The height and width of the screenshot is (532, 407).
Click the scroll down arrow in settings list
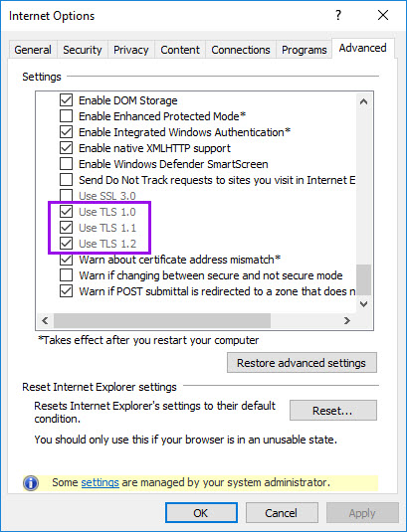pyautogui.click(x=363, y=303)
